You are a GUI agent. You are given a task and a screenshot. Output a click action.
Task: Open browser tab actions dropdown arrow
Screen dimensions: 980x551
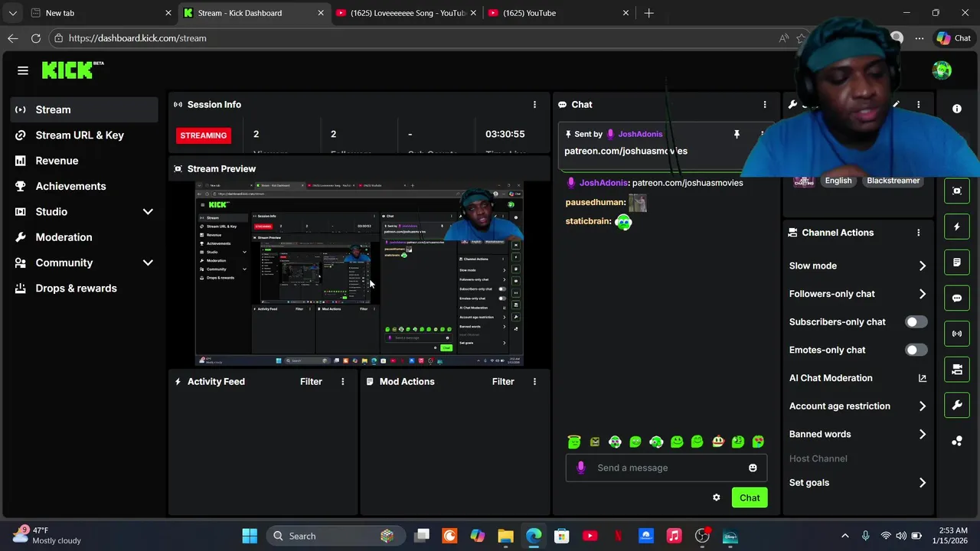click(x=12, y=13)
